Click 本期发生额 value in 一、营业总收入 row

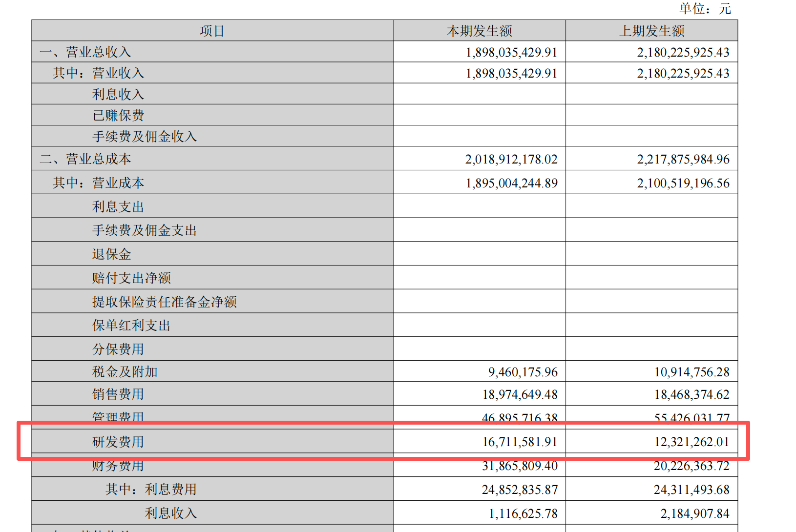[x=511, y=52]
